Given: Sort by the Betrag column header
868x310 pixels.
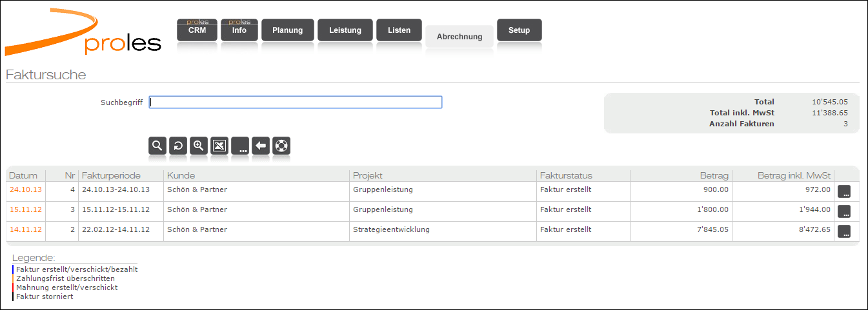Looking at the screenshot, I should 714,175.
